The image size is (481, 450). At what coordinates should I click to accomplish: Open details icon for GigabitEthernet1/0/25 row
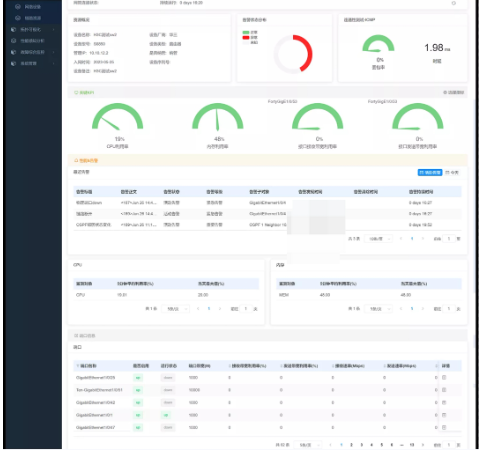(x=444, y=378)
